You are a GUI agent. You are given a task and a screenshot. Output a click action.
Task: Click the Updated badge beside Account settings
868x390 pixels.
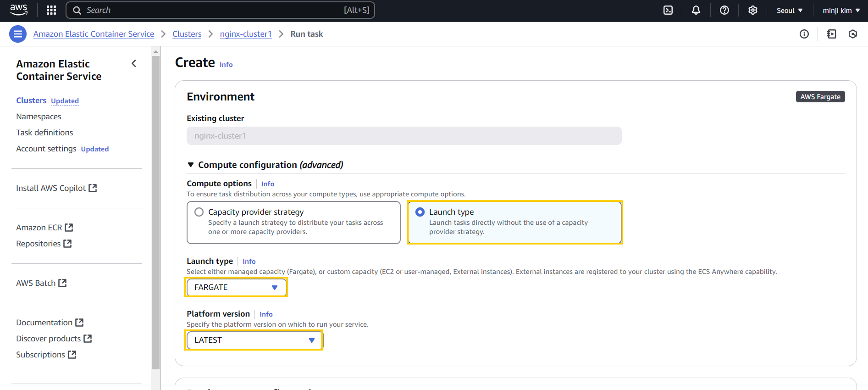pos(95,149)
